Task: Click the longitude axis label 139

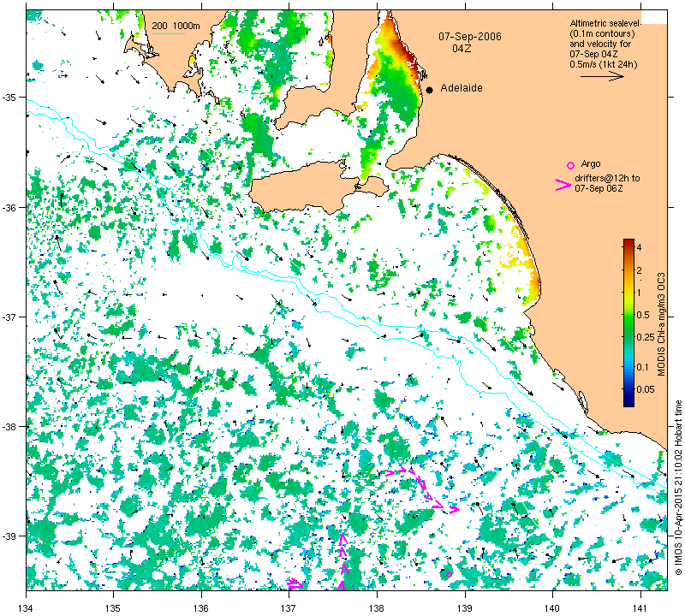Action: click(x=465, y=607)
